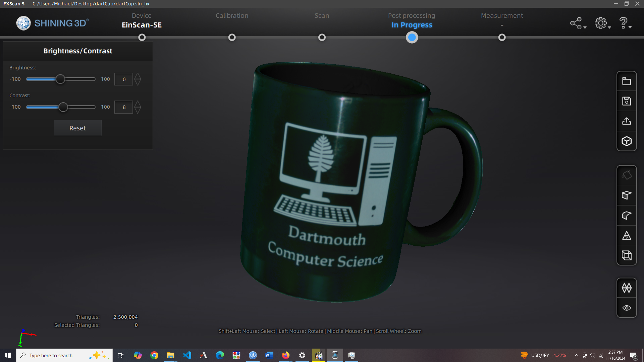Click the wireframe cube icon
Image resolution: width=644 pixels, height=362 pixels.
click(627, 255)
